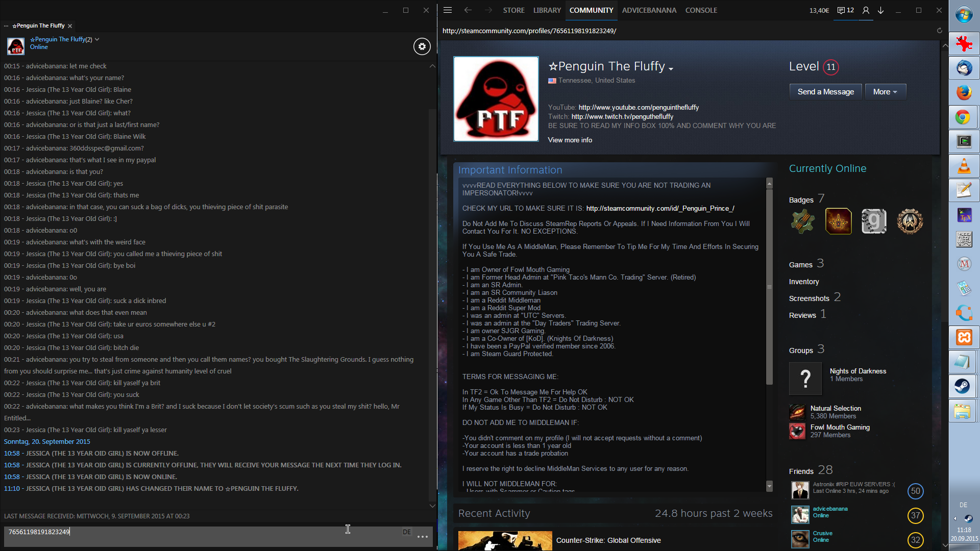This screenshot has height=551, width=980.
Task: Click the View more info link
Action: pos(570,140)
